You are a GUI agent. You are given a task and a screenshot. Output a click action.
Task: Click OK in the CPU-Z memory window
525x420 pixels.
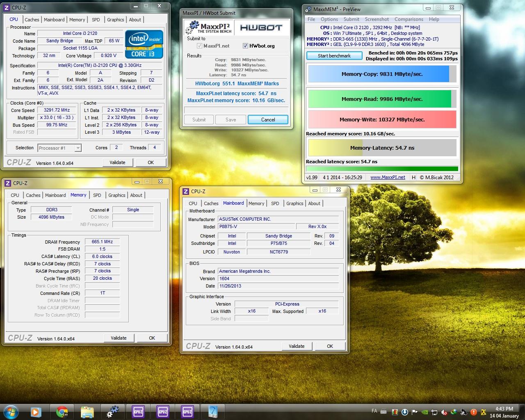152,338
